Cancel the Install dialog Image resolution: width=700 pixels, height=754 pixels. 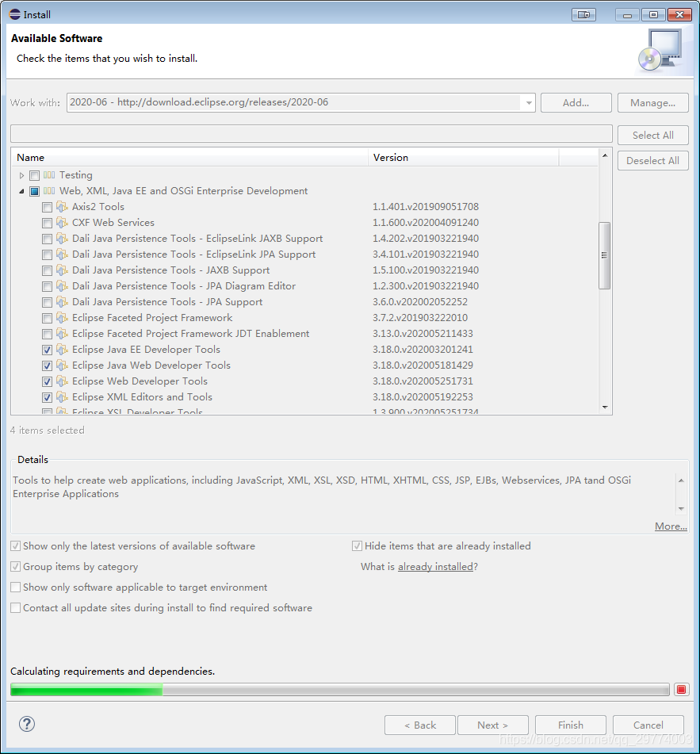coord(648,725)
